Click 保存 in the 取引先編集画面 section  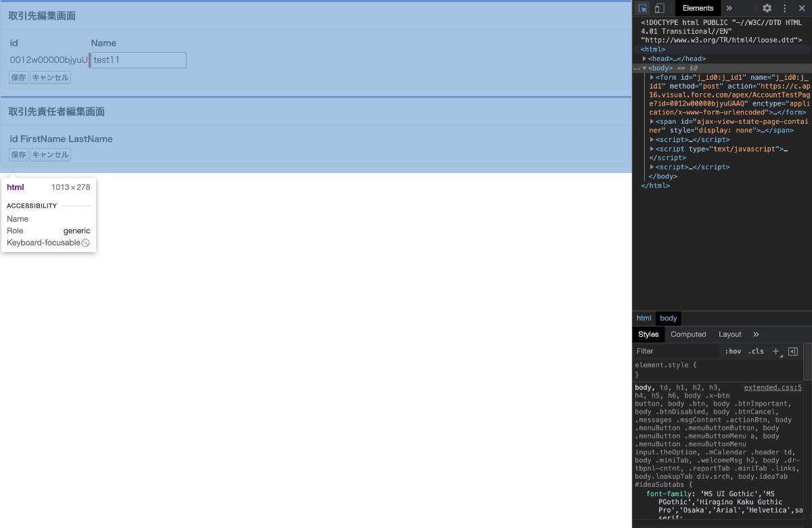tap(19, 78)
